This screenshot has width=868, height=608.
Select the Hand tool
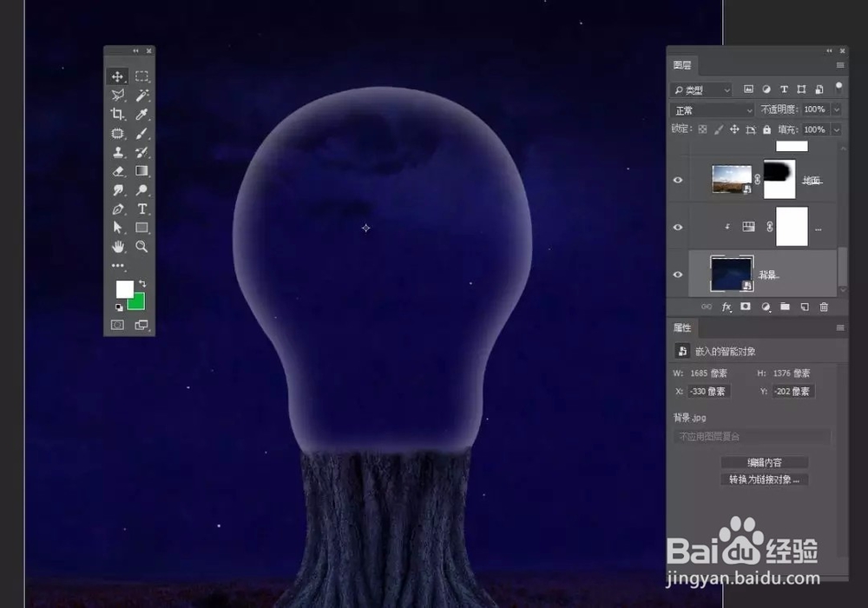pos(117,247)
